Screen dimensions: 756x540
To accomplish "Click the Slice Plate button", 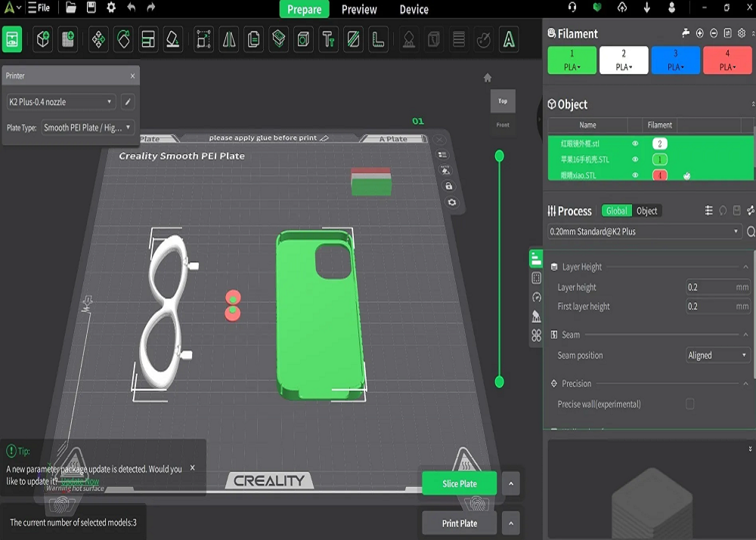I will 459,483.
